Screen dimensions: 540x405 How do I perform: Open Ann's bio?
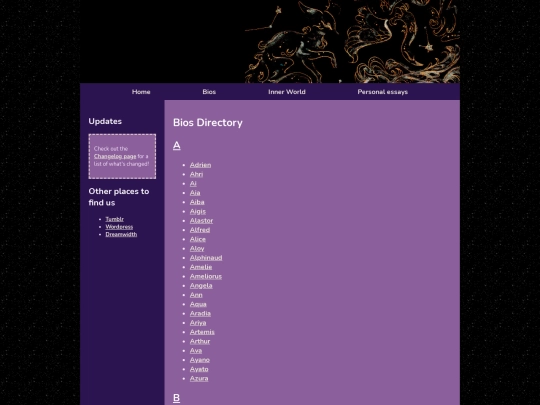(x=196, y=295)
